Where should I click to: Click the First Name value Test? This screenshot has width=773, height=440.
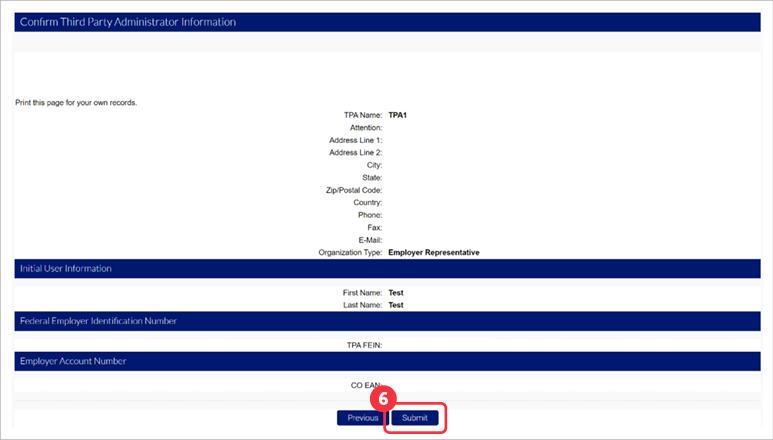click(x=395, y=293)
